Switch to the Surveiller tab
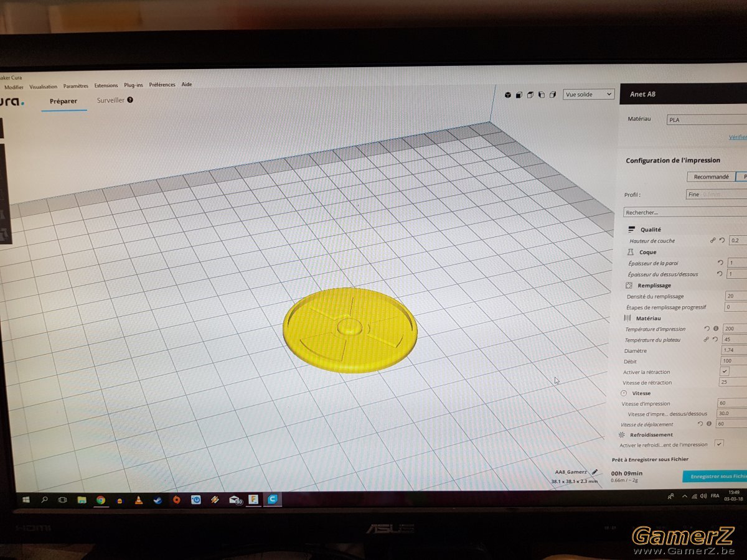Viewport: 747px width, 560px height. (111, 100)
